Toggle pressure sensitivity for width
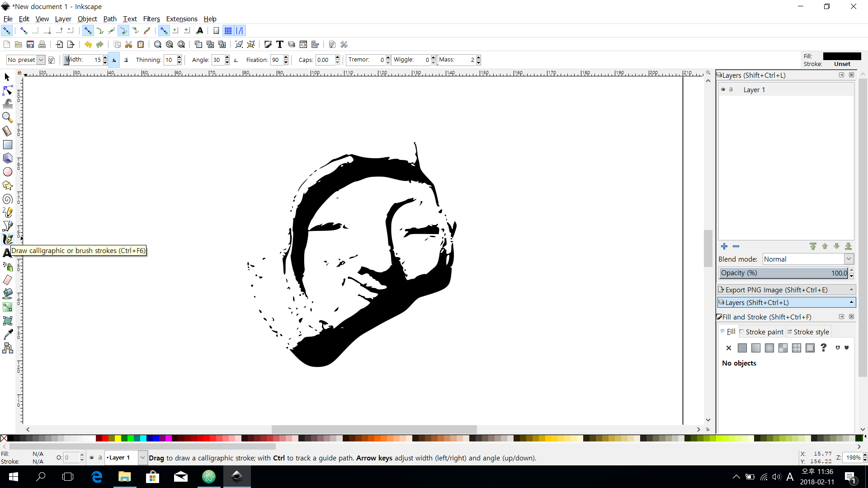 tap(114, 60)
